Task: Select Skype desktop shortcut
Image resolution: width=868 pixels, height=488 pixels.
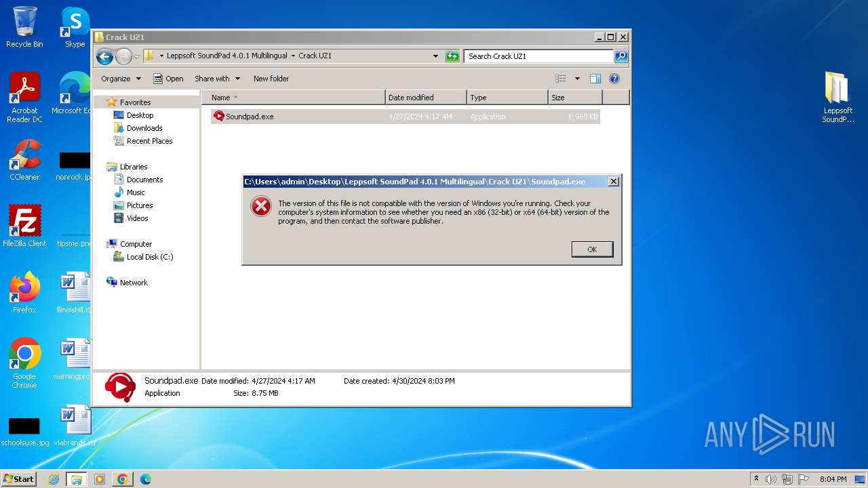Action: (75, 27)
